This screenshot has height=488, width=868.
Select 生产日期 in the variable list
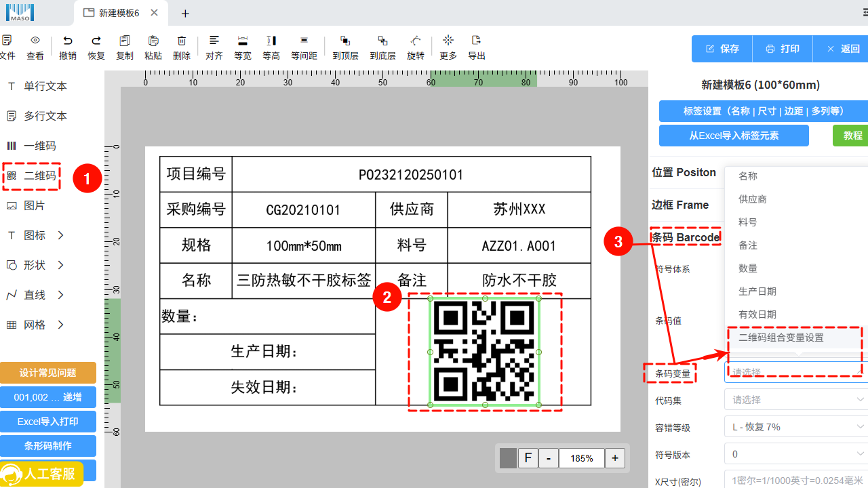796,291
